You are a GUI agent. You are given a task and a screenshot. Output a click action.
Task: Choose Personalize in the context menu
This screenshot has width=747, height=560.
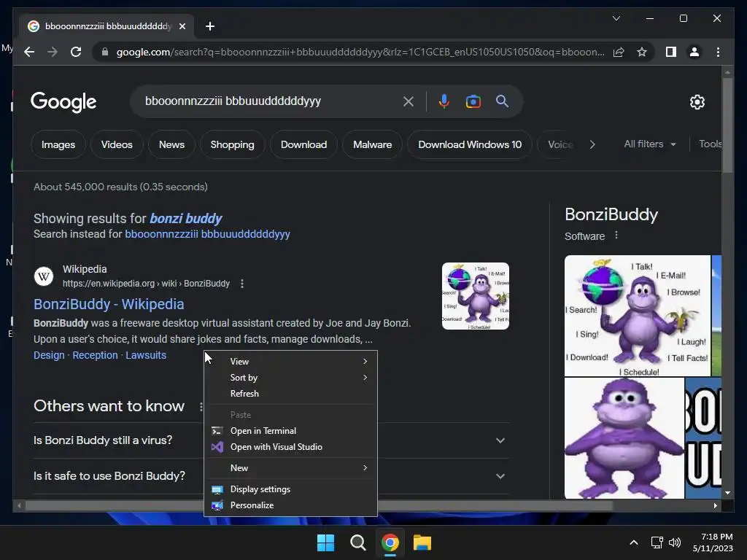click(x=290, y=505)
